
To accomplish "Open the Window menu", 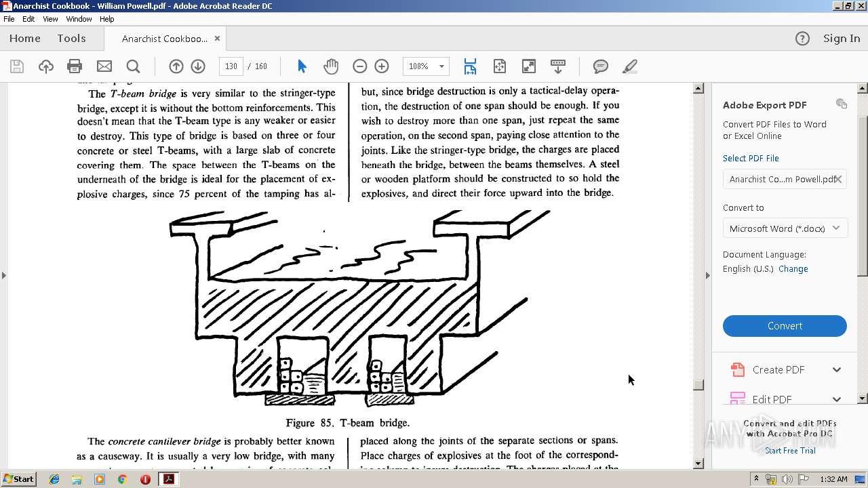I will (x=79, y=19).
